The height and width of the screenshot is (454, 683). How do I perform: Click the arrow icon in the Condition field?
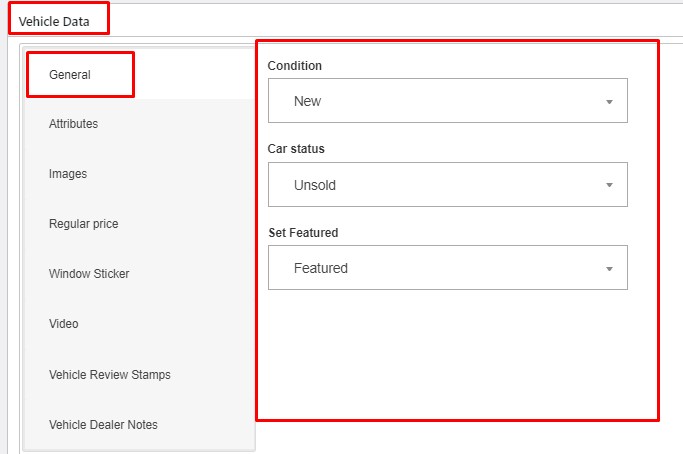tap(609, 102)
